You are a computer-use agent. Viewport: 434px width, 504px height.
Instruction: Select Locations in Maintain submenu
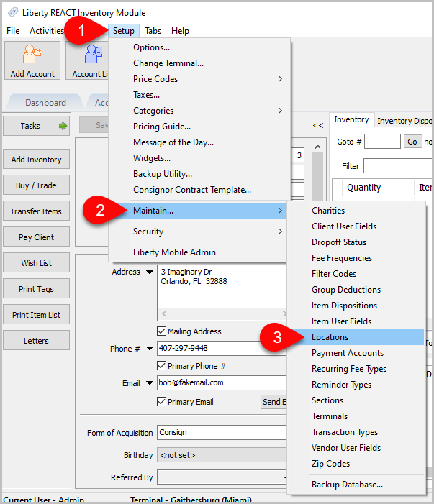tap(356, 337)
